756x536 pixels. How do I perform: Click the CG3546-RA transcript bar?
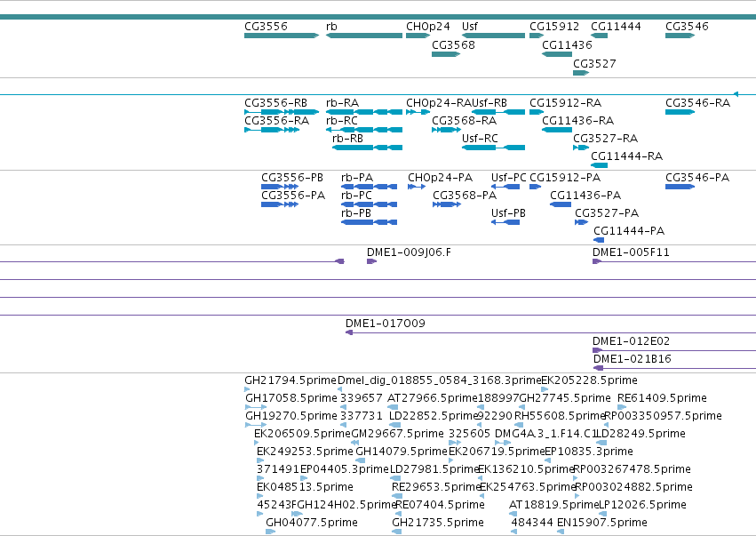pyautogui.click(x=680, y=112)
